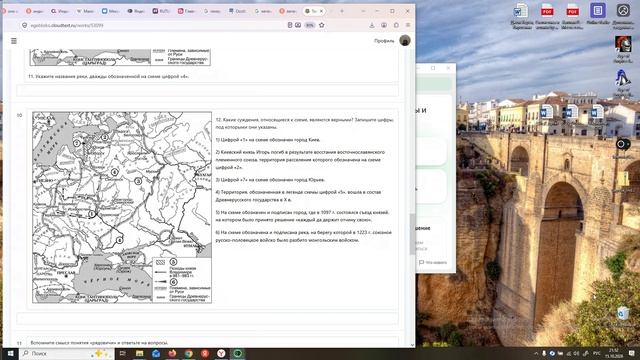Toggle reader view icon in address bar
The height and width of the screenshot is (360, 640).
coord(290,25)
